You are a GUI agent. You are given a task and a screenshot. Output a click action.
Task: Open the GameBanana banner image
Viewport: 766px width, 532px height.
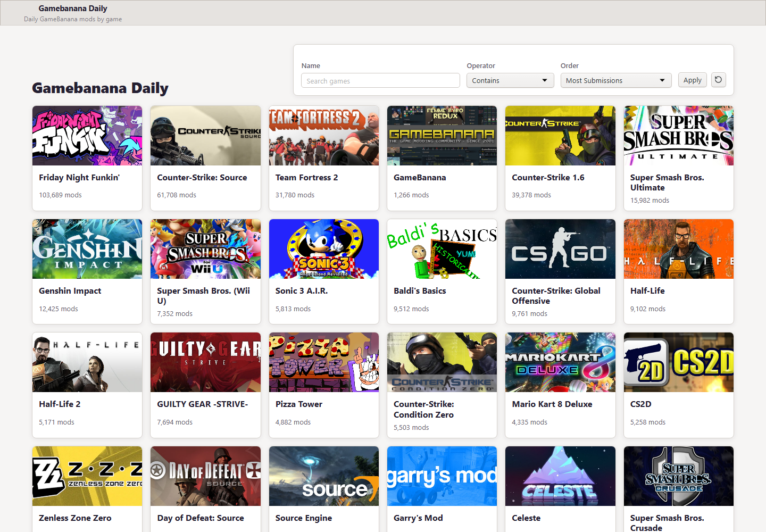tap(442, 136)
